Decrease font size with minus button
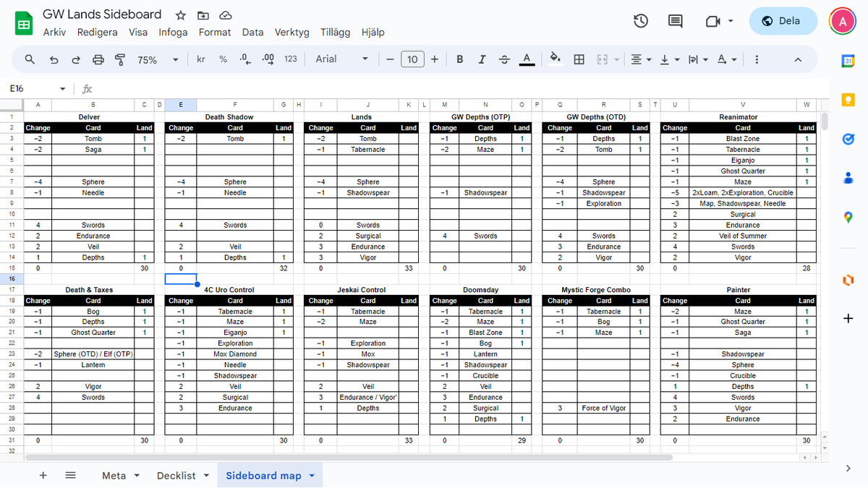Viewport: 868px width, 488px height. (390, 59)
